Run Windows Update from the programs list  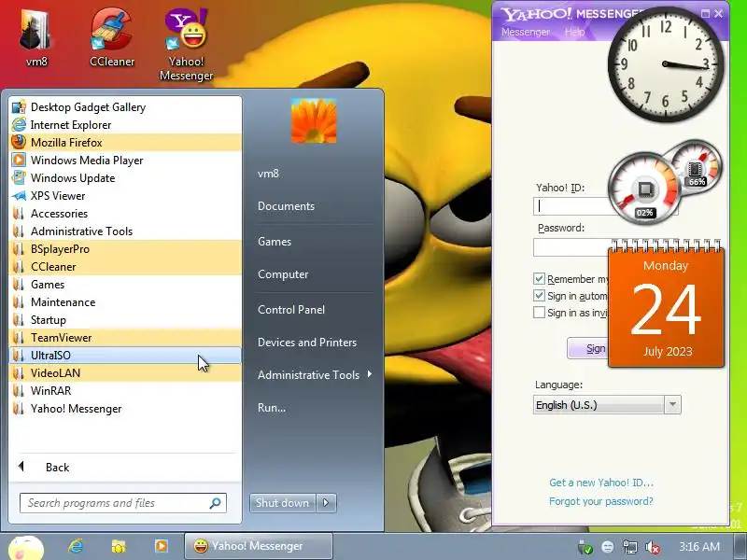[125, 178]
